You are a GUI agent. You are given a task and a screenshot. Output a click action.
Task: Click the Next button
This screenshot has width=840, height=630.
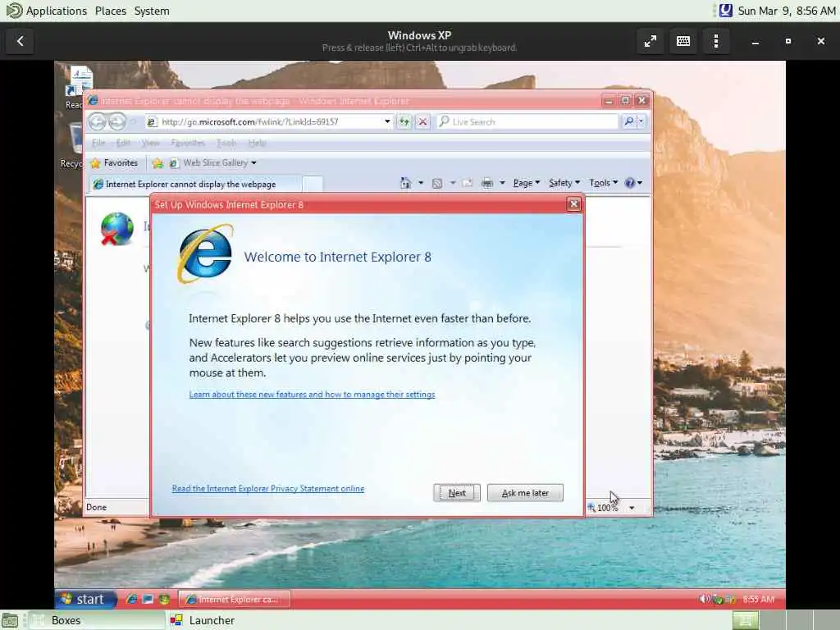457,493
